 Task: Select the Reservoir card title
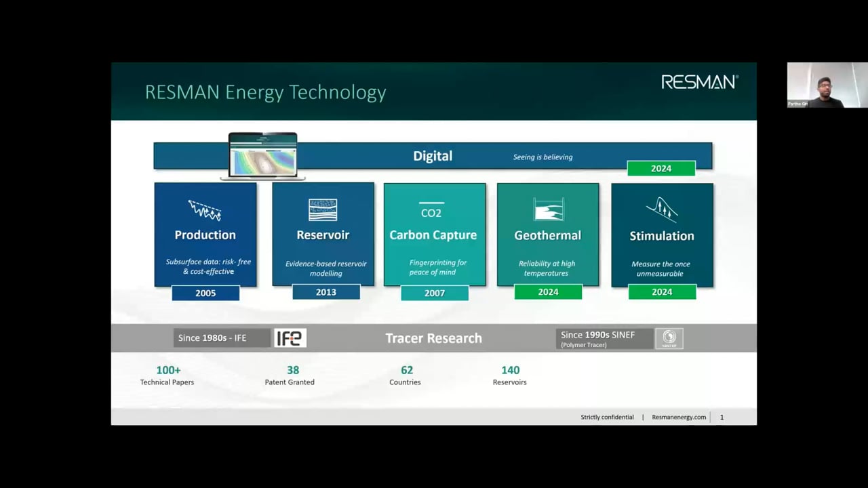click(323, 235)
